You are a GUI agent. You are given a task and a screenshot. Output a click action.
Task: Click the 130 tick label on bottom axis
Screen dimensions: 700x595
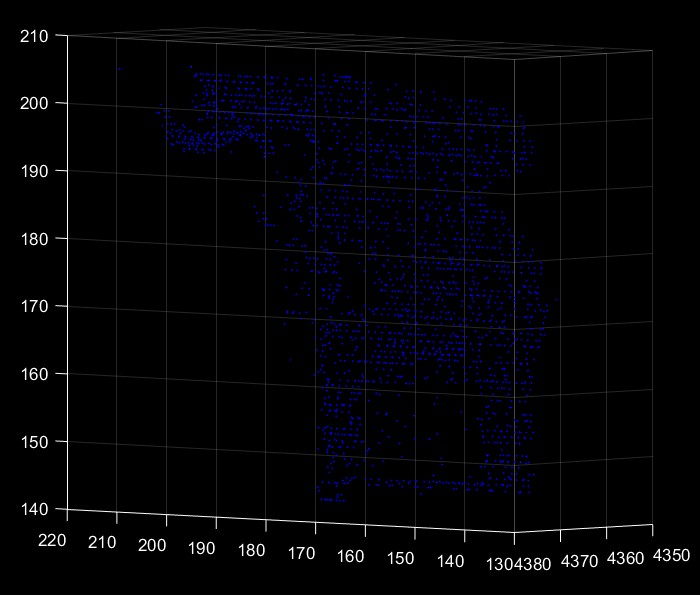point(496,565)
